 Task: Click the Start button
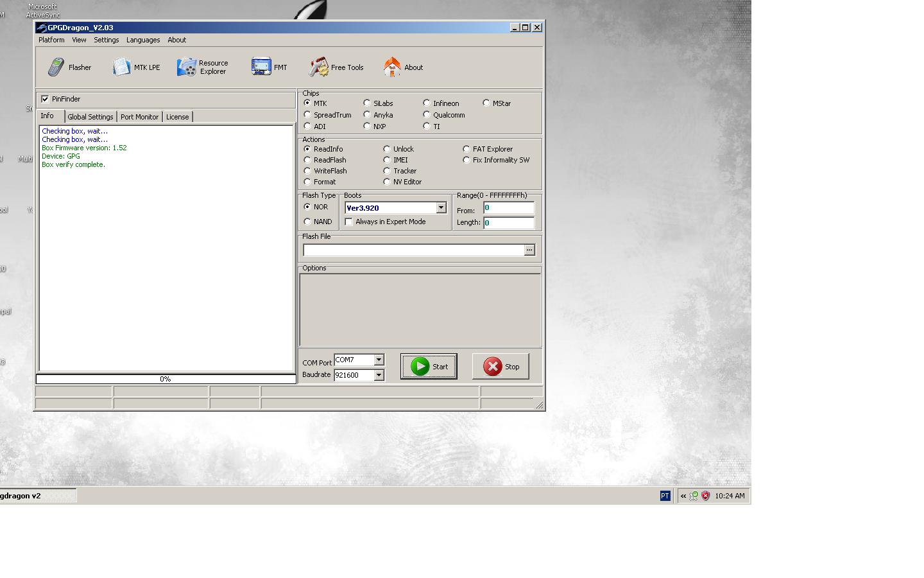click(x=429, y=366)
